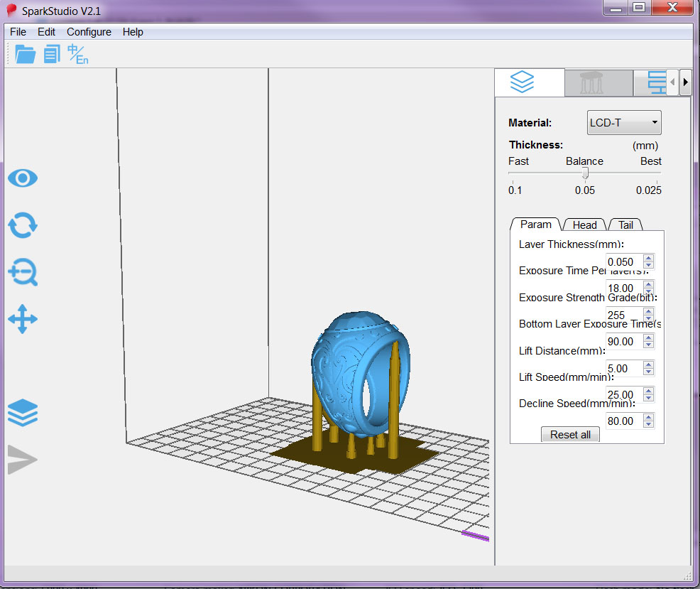Switch to the Head tab
This screenshot has width=700, height=589.
584,225
